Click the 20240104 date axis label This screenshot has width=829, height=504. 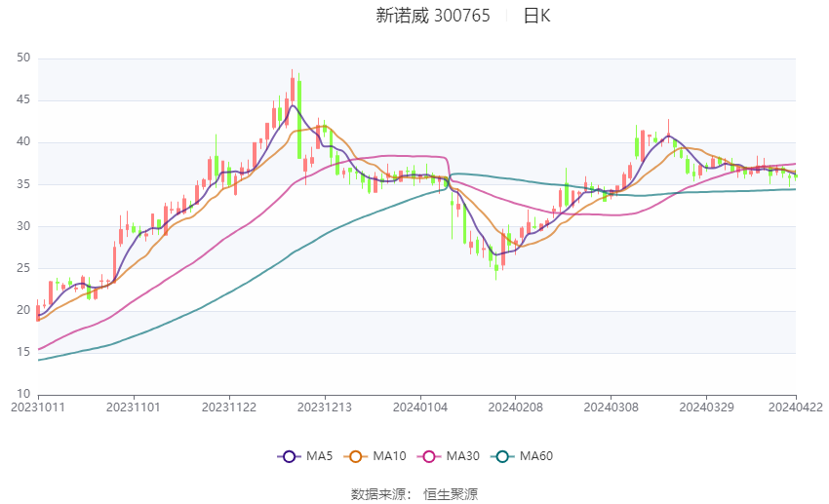pyautogui.click(x=420, y=407)
